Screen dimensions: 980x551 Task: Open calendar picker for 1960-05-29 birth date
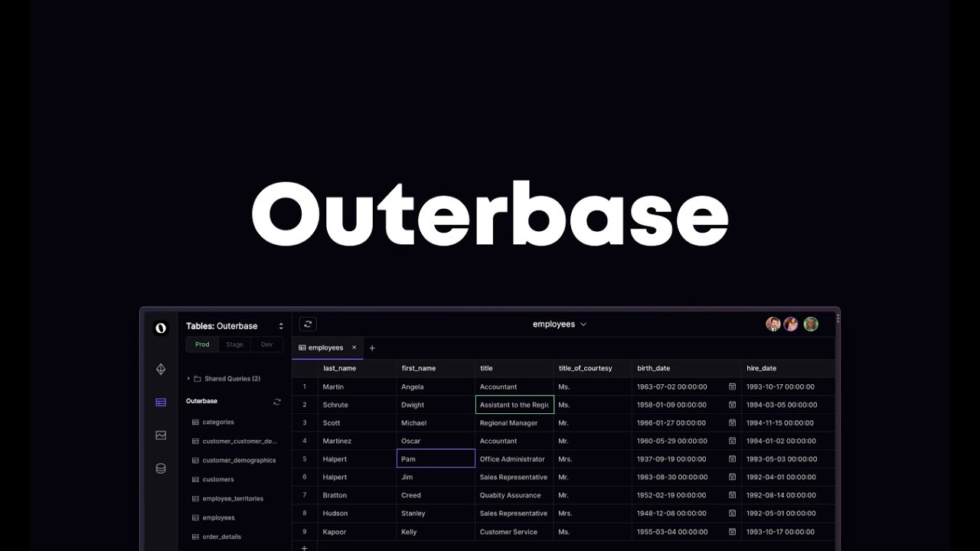point(732,441)
